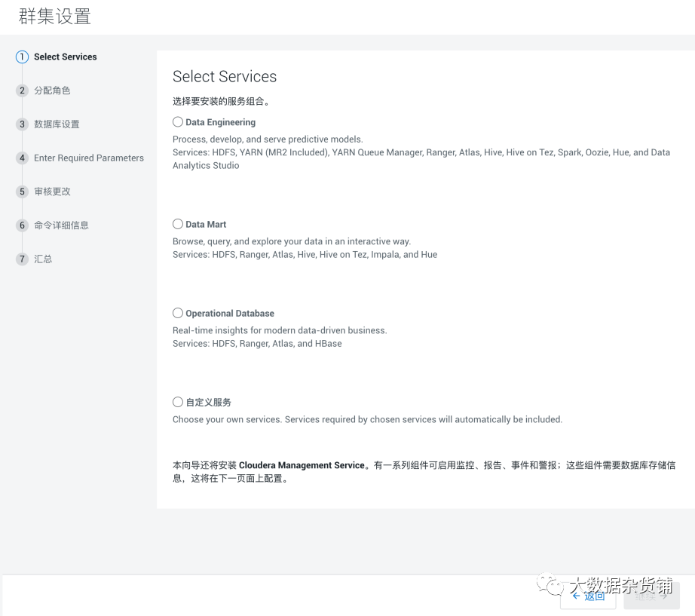Viewport: 695px width, 616px height.
Task: Click step 6 命令详细信息 circle icon
Action: 22,225
